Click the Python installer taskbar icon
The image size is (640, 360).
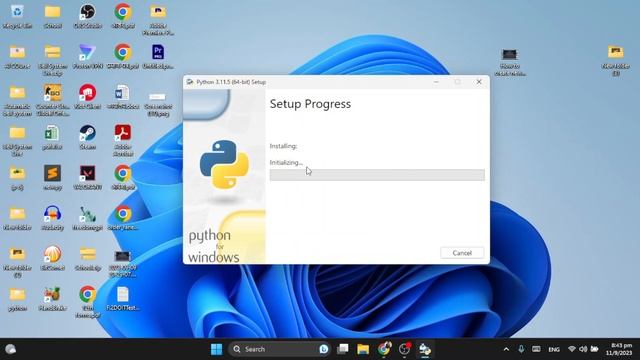425,349
